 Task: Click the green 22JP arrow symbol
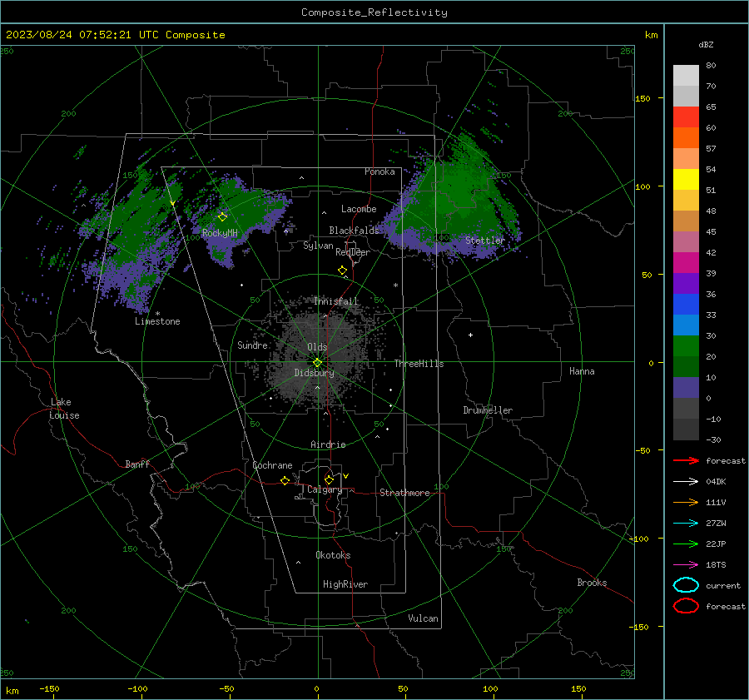pyautogui.click(x=686, y=544)
